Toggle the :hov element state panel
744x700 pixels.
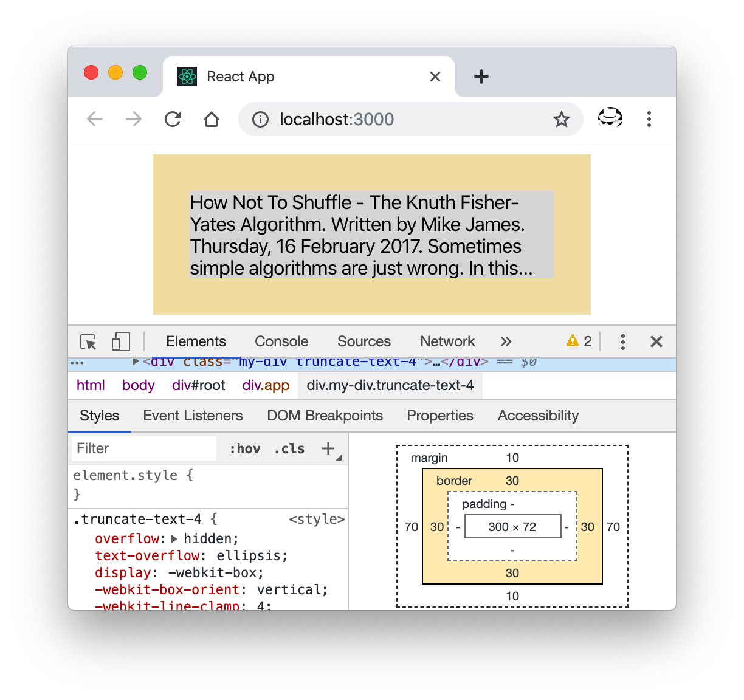[245, 448]
